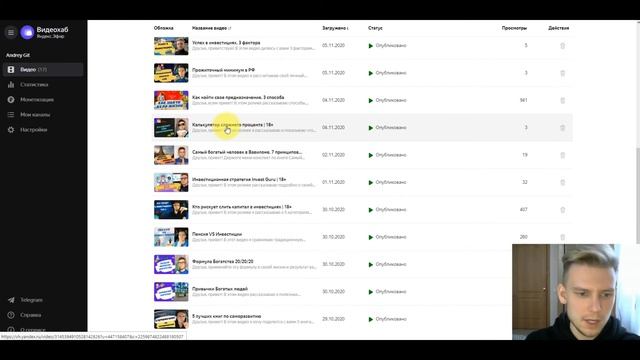Delete video 'Успех в инвестициях. 3 фактора' via trash icon

point(562,46)
